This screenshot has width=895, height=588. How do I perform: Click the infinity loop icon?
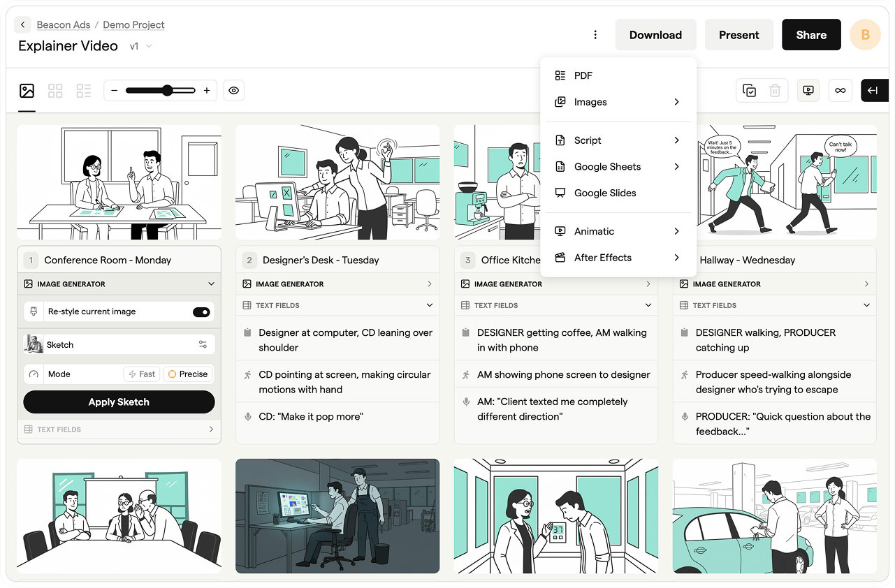(840, 90)
